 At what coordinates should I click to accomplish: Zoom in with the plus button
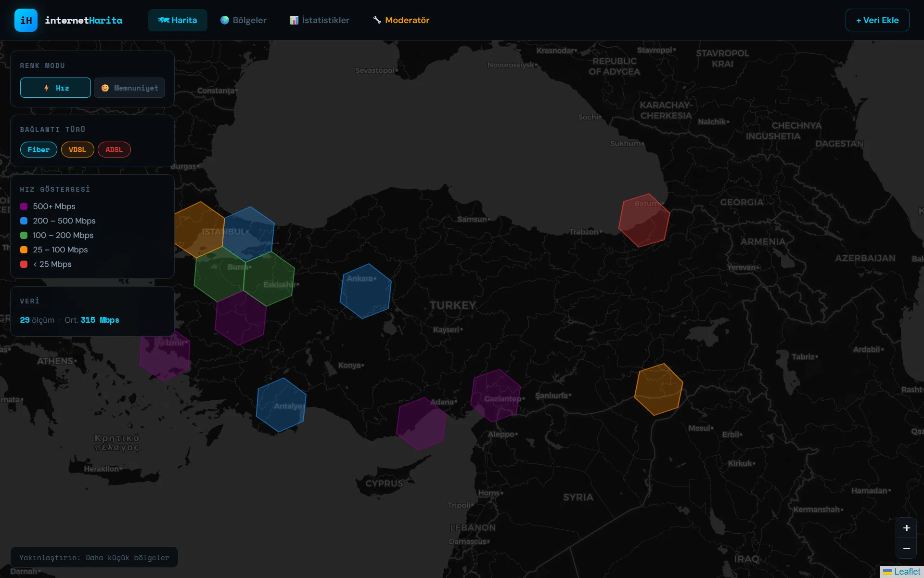(906, 528)
